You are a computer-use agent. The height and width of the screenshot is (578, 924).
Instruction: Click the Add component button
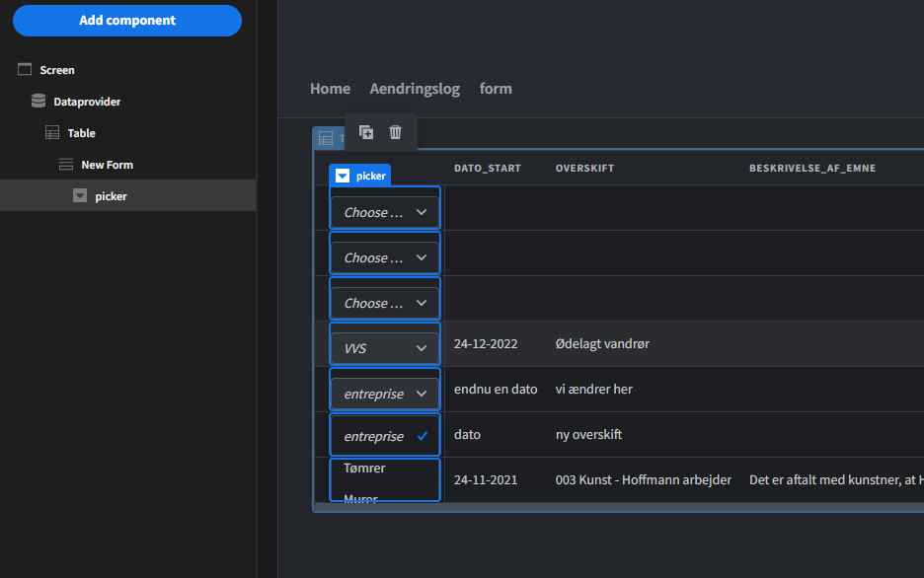coord(126,20)
